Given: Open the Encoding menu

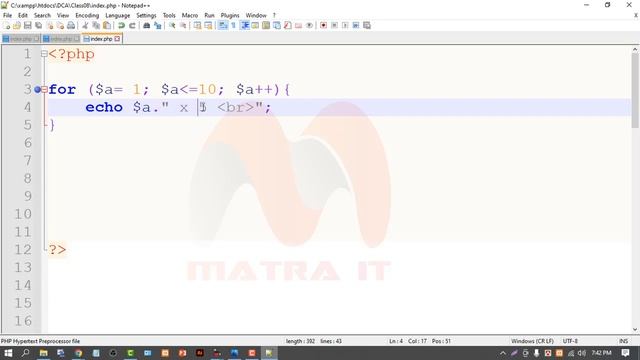Looking at the screenshot, I should [x=87, y=15].
